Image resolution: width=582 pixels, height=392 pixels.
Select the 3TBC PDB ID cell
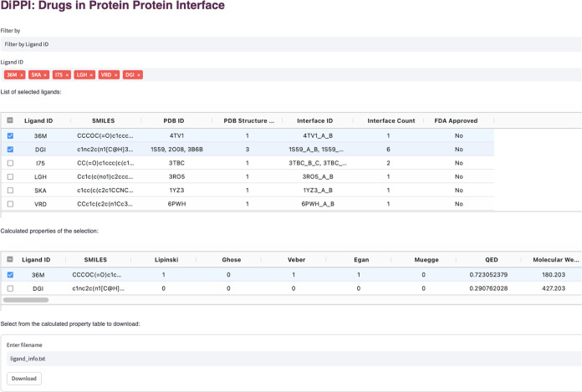coord(176,163)
